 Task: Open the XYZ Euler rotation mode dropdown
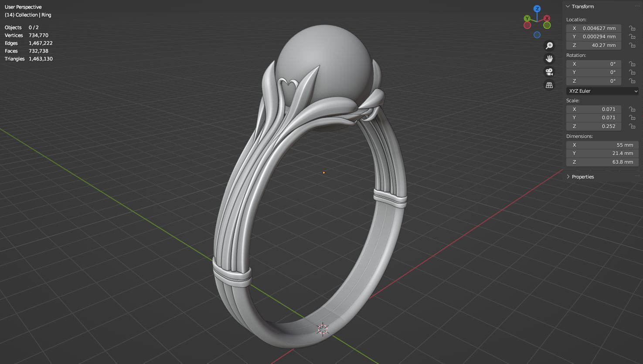click(x=602, y=91)
